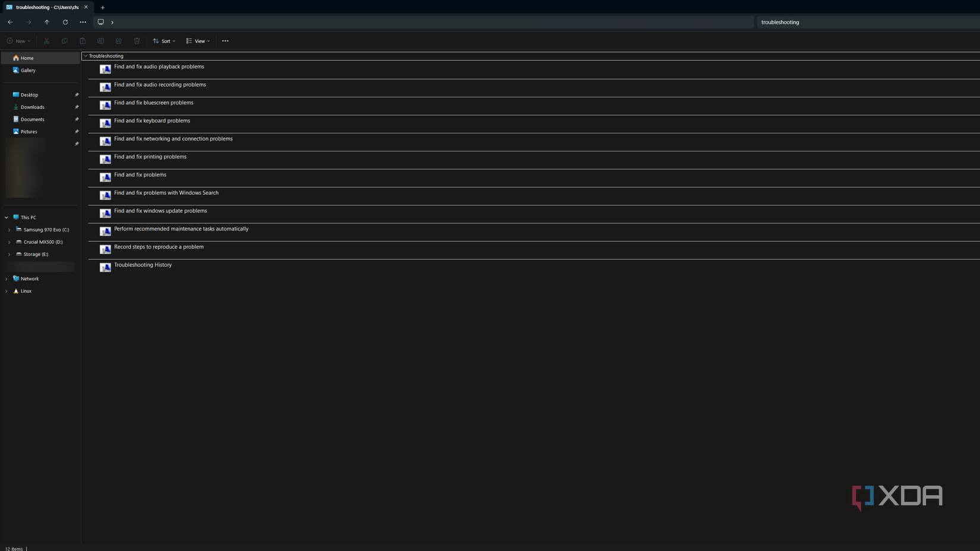Viewport: 980px width, 551px height.
Task: Click the Delete trash icon
Action: [x=137, y=41]
